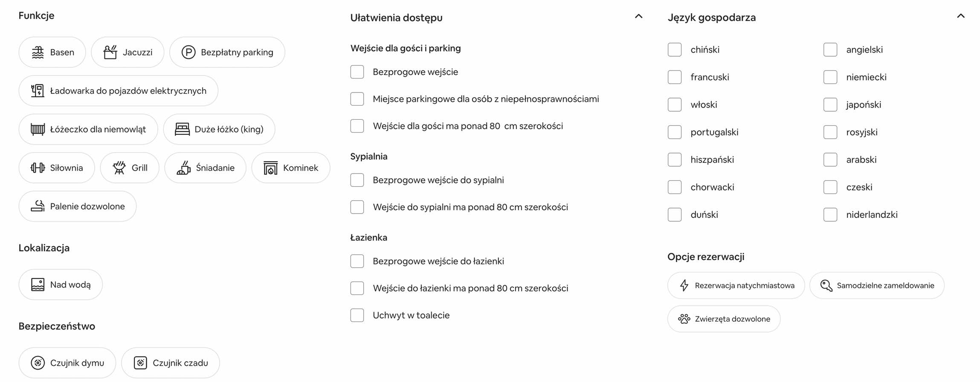Check the niemiecki language option
Screen dimensions: 980x382
(830, 77)
